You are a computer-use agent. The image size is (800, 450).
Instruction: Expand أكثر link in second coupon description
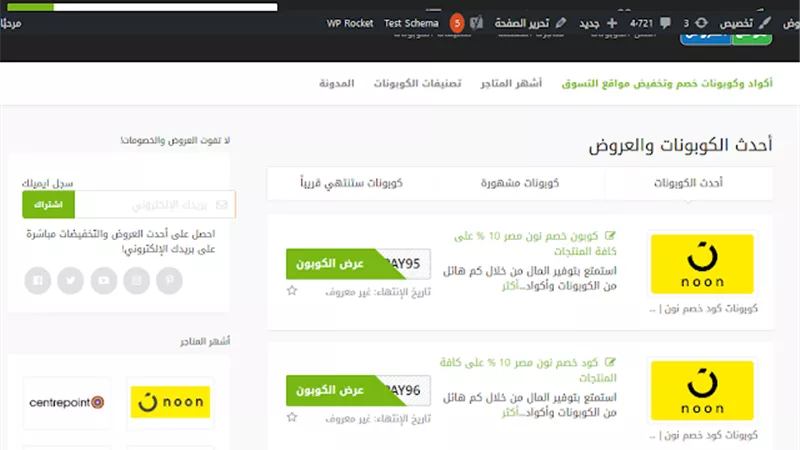510,412
